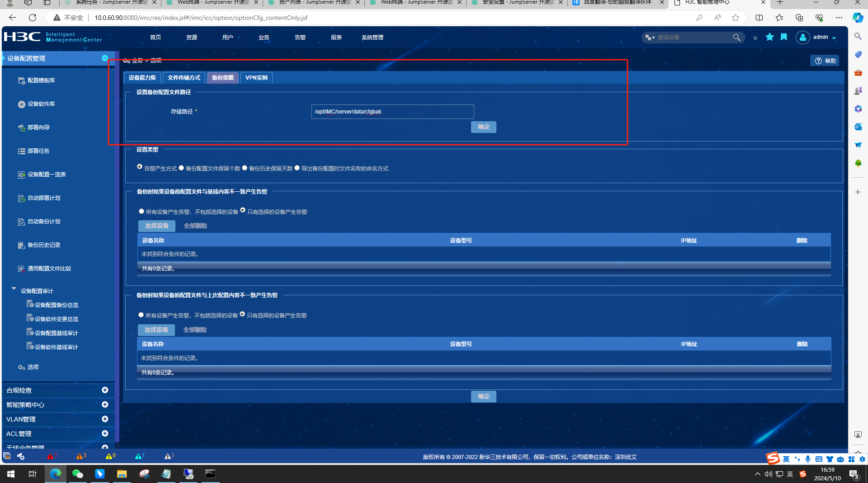Expand the VLAN管理 section

click(105, 419)
